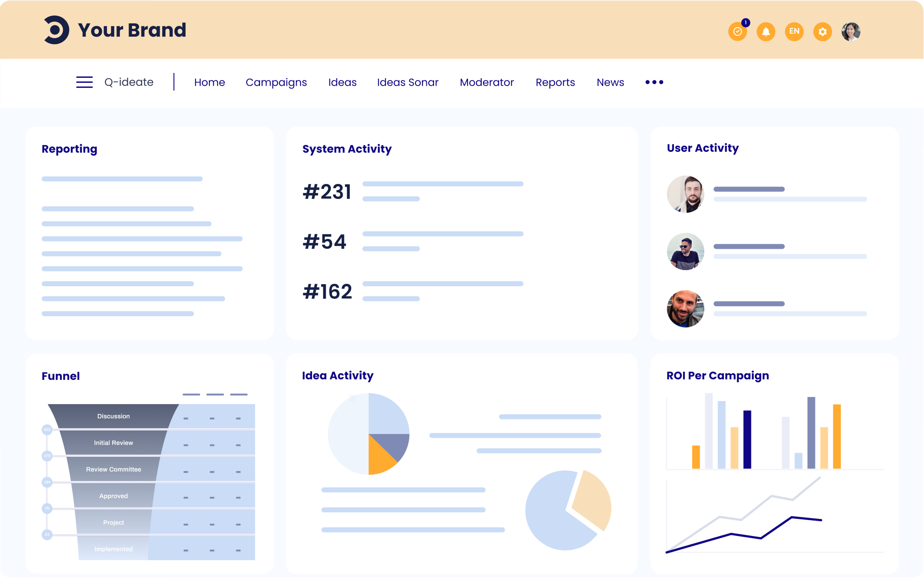
Task: Click the notifications bell icon
Action: (x=766, y=32)
